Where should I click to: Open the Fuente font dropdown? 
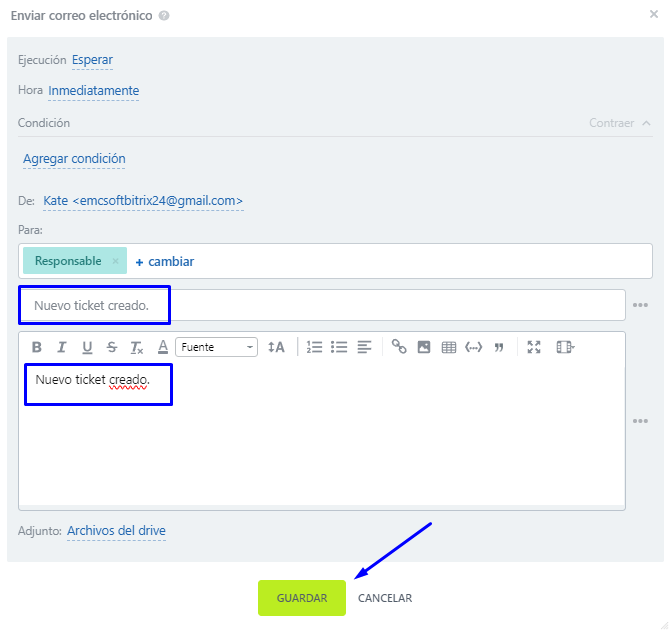(x=216, y=347)
